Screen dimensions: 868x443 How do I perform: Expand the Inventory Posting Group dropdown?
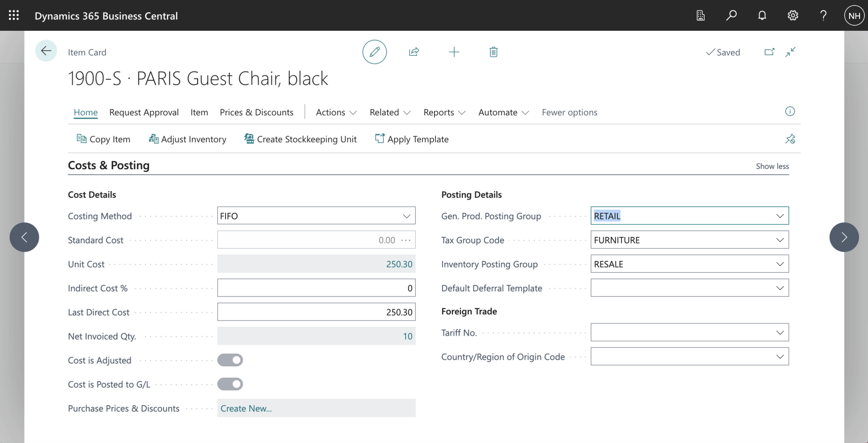point(780,264)
